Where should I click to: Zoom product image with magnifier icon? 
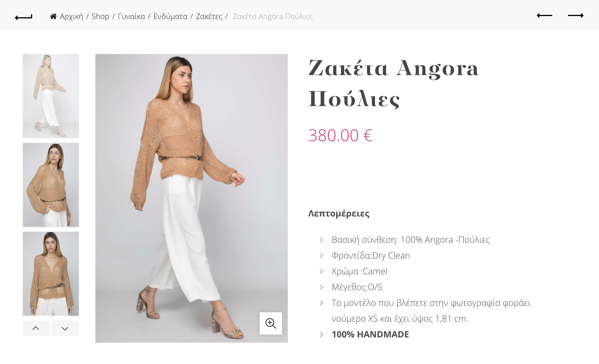271,323
